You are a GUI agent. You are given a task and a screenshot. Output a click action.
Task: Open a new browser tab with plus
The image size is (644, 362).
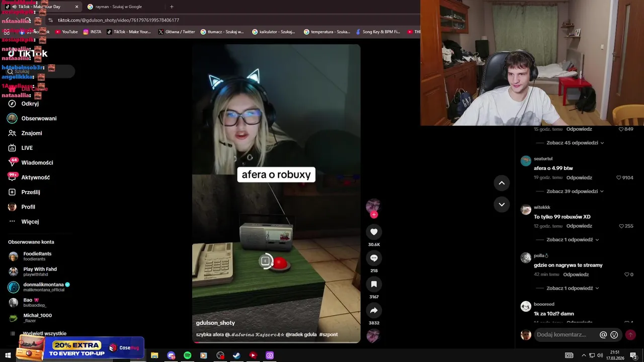(172, 7)
